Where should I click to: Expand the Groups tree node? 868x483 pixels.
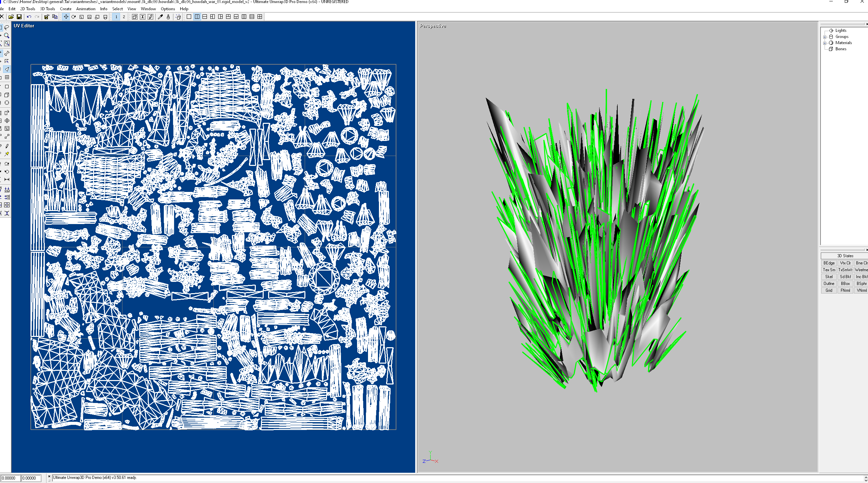(x=825, y=37)
